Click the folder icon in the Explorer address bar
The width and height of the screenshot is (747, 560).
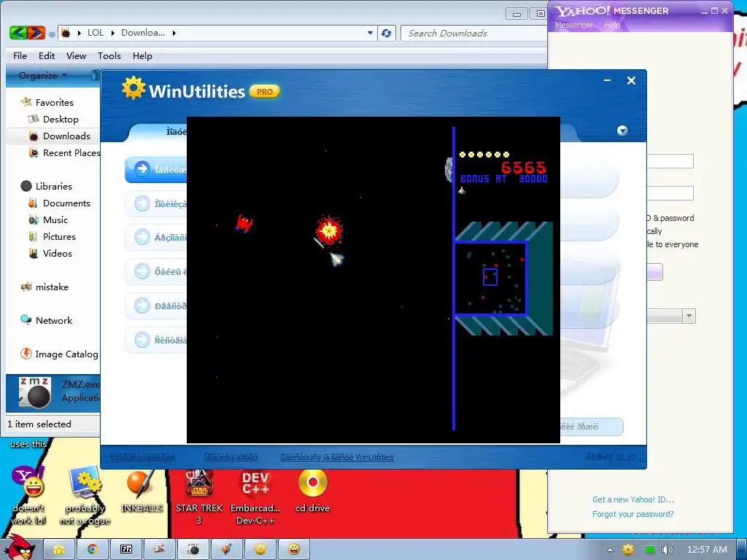(66, 33)
